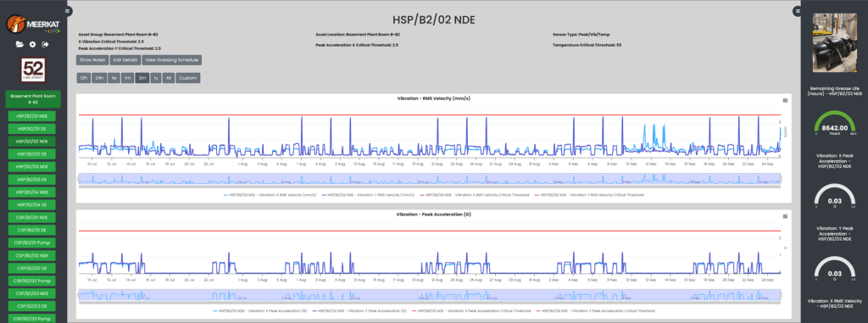Click the 52 Lime Street logo

33,70
